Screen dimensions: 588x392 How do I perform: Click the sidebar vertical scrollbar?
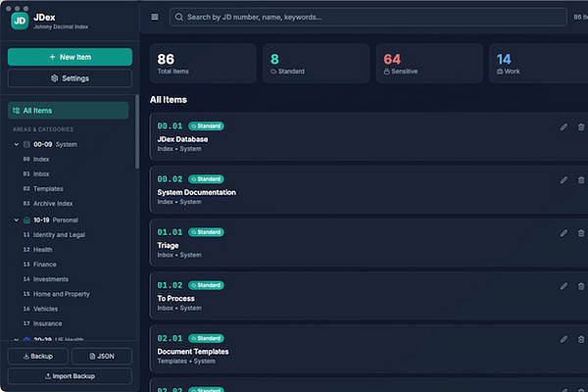[137, 131]
